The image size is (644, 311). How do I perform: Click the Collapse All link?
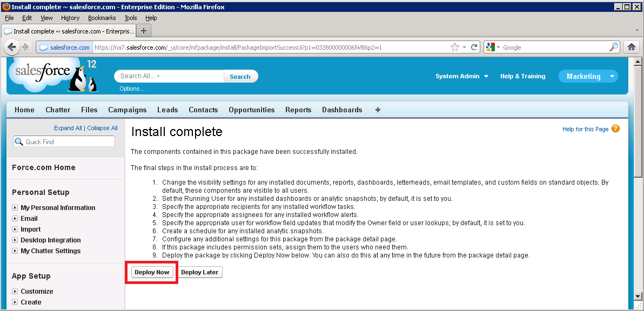(102, 128)
